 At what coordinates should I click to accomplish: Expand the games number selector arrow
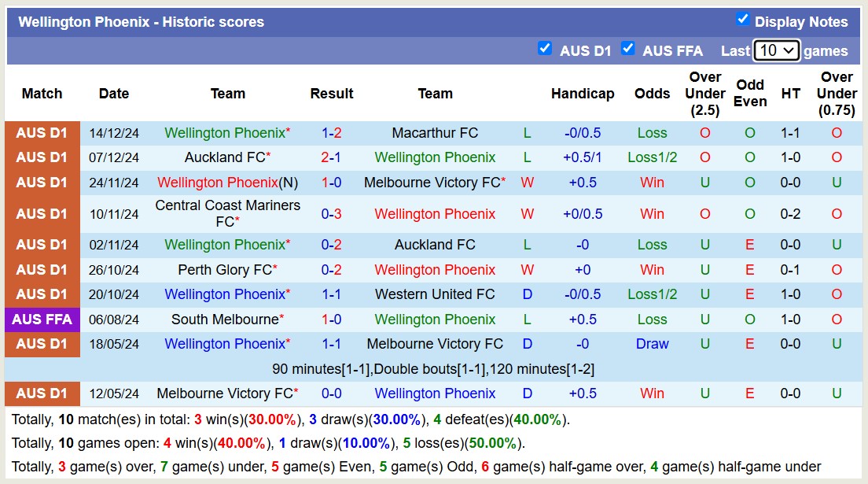[x=786, y=50]
